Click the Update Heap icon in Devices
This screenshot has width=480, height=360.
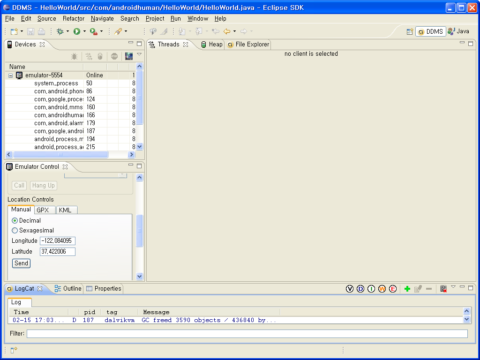pos(100,56)
